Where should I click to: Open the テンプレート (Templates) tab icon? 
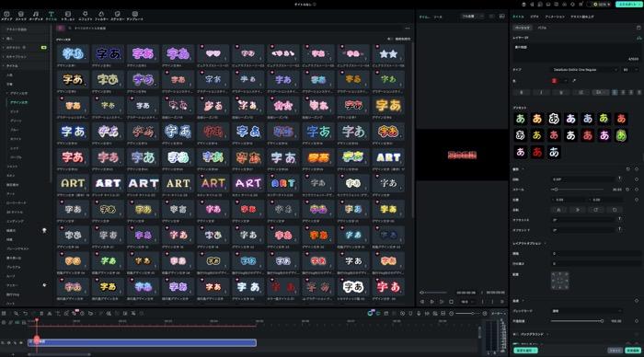click(134, 16)
